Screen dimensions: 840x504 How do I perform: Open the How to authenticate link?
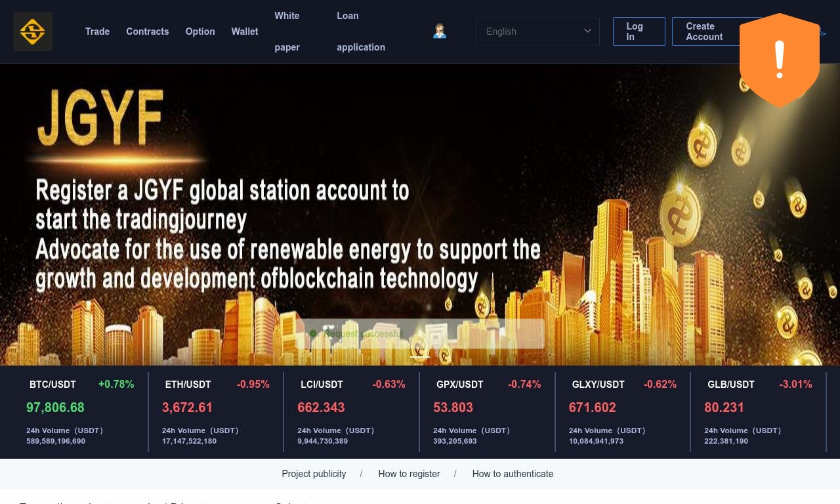pyautogui.click(x=513, y=474)
